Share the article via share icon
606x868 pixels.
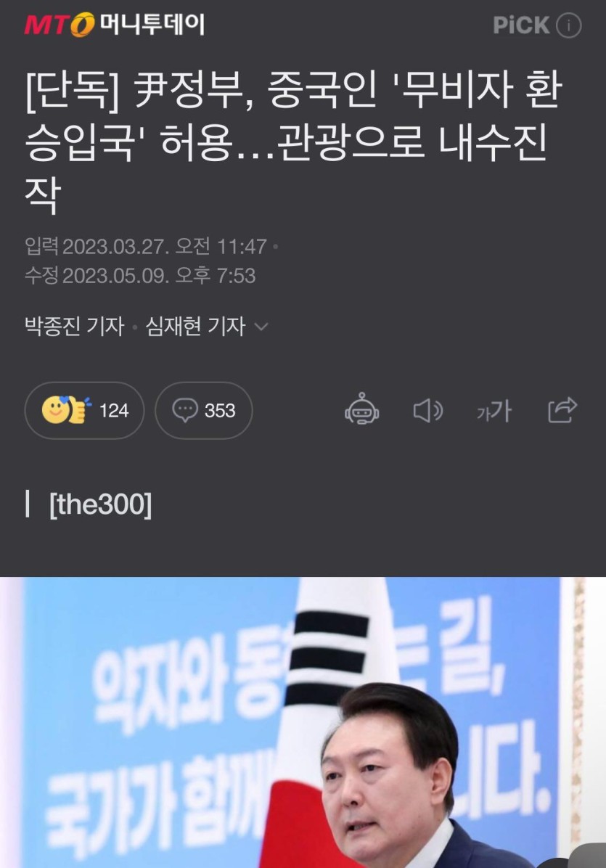click(x=562, y=410)
